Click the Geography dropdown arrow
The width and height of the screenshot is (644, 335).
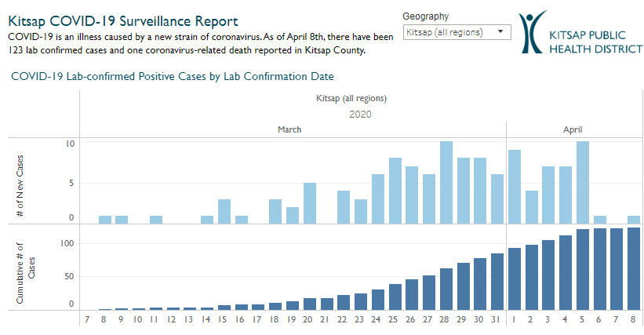[x=500, y=32]
